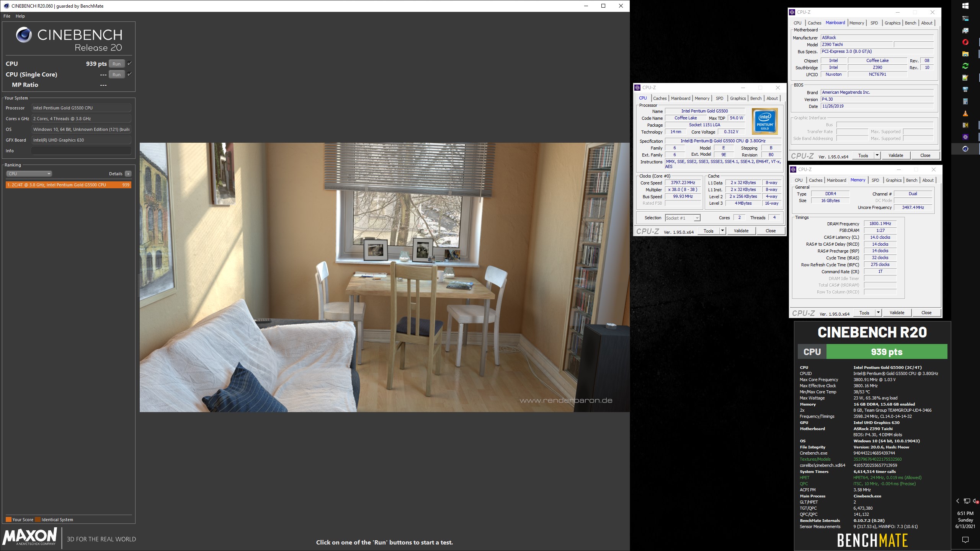Click the Core Speed value 3797.23 MHz
Viewport: 980px width, 551px height.
(683, 183)
